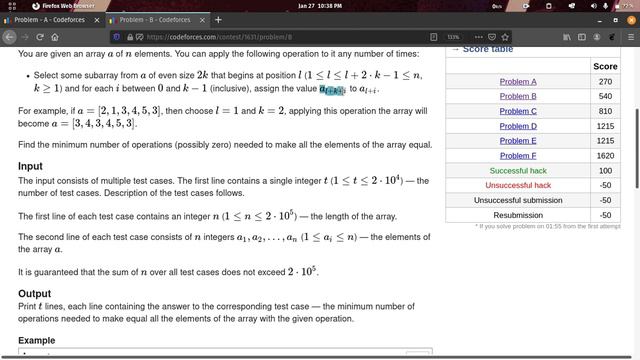Click the Output section heading
640x360 pixels.
34,293
